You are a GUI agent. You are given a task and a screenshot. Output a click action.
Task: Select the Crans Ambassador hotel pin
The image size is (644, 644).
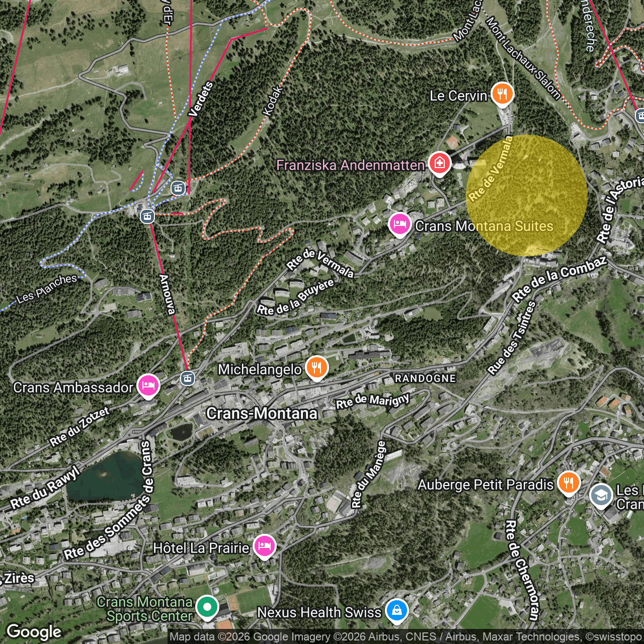pos(148,386)
